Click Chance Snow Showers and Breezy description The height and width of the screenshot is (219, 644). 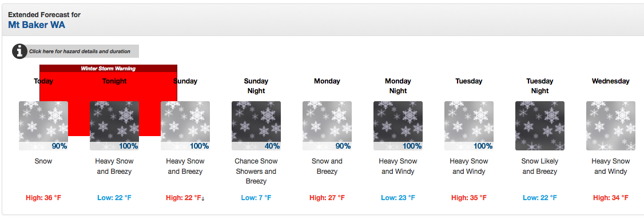coord(256,172)
